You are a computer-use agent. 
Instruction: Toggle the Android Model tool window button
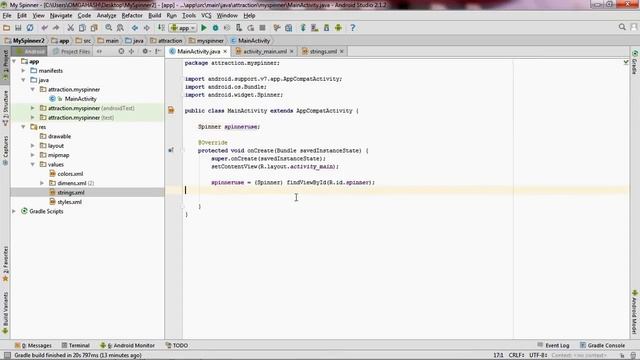[x=635, y=312]
